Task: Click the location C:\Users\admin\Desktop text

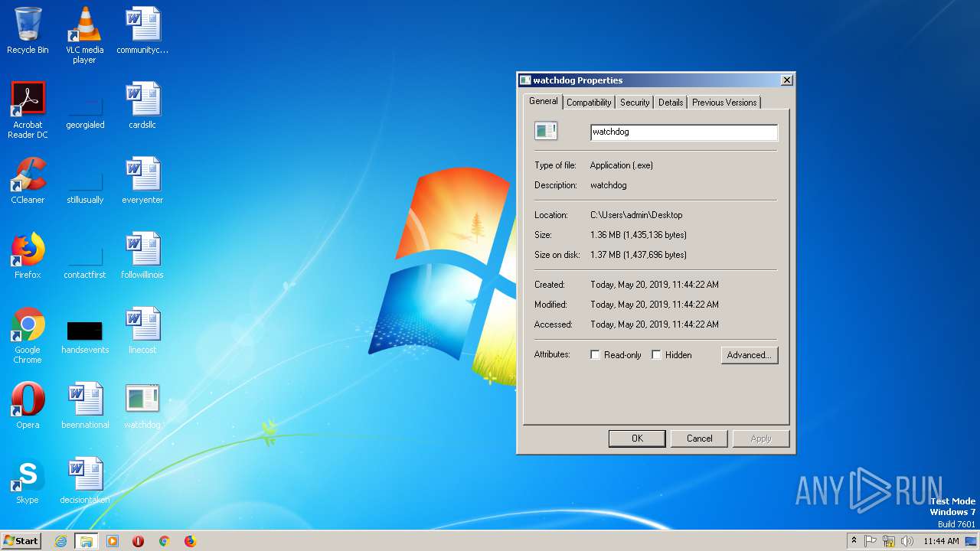Action: click(x=636, y=215)
